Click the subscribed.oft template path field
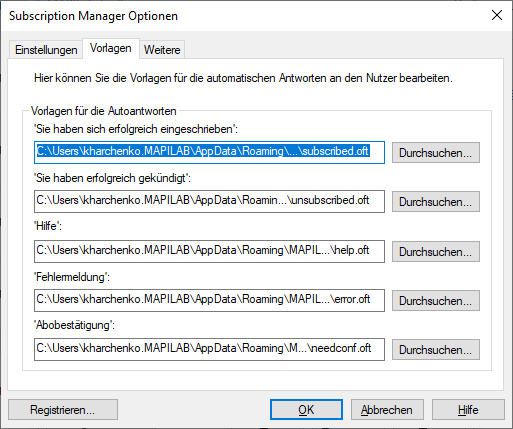513x429 pixels. tap(209, 152)
